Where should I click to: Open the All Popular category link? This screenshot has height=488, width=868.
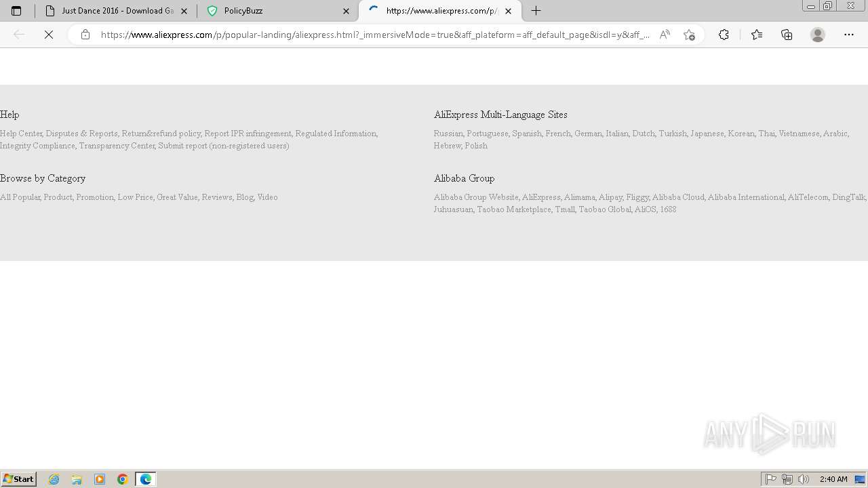pyautogui.click(x=20, y=197)
